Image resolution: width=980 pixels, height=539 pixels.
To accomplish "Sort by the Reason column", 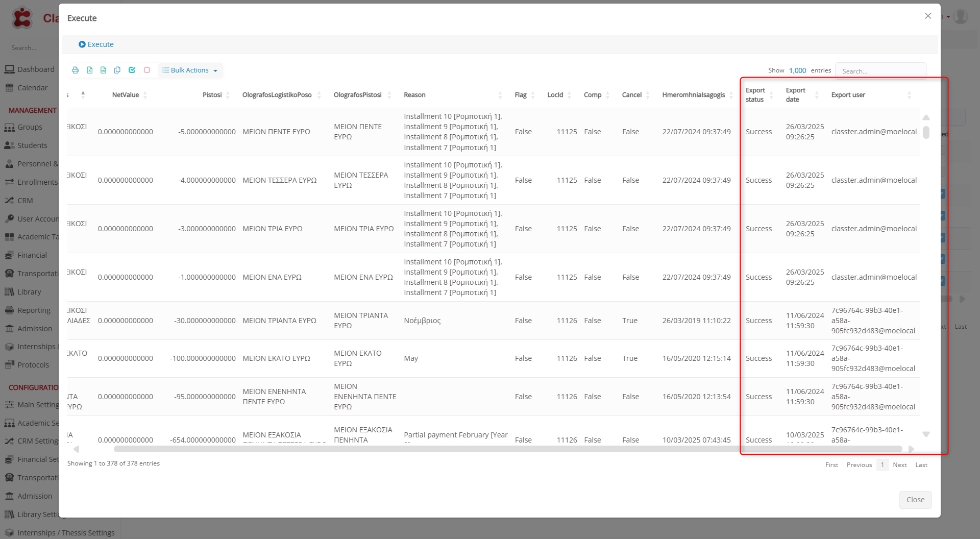I will point(414,95).
